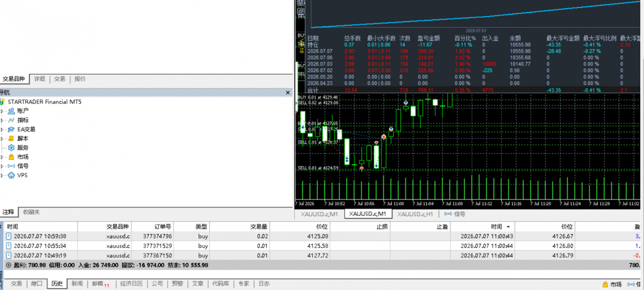
Task: Open the 敞口 toolbox tab
Action: [x=36, y=284]
